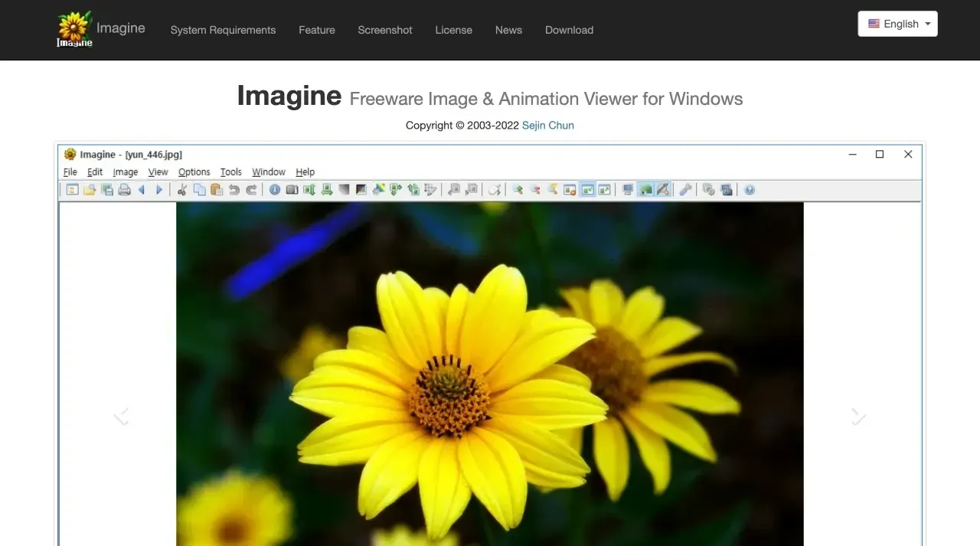The width and height of the screenshot is (980, 546).
Task: Click the printer icon in the toolbar
Action: (124, 190)
